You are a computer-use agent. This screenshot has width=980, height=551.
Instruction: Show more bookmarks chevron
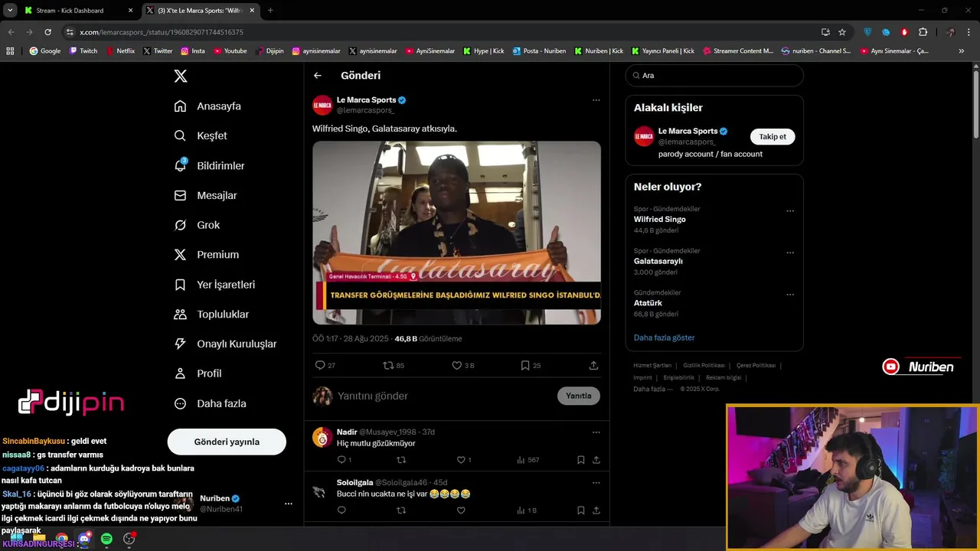tap(962, 51)
